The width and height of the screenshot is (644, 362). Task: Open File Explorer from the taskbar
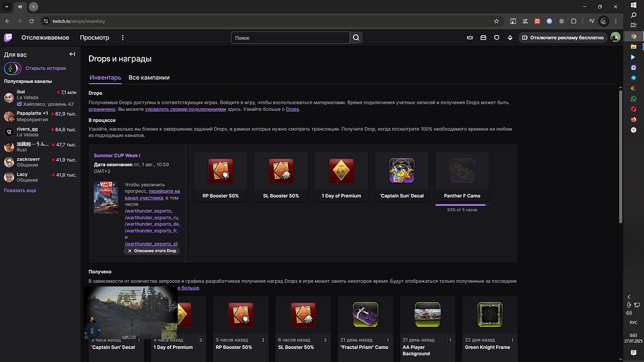(634, 47)
